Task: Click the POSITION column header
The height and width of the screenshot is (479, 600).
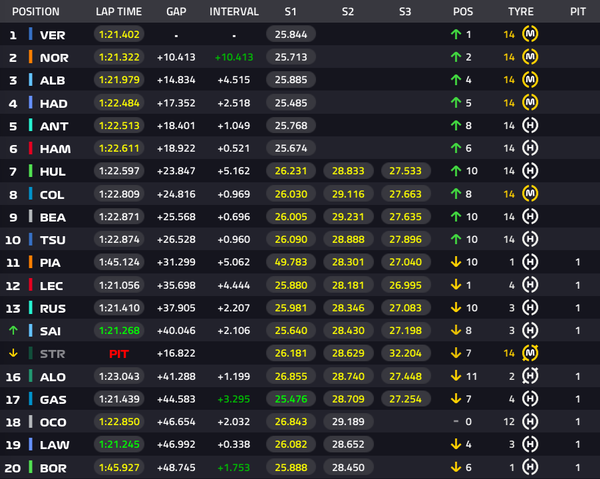Action: click(36, 11)
